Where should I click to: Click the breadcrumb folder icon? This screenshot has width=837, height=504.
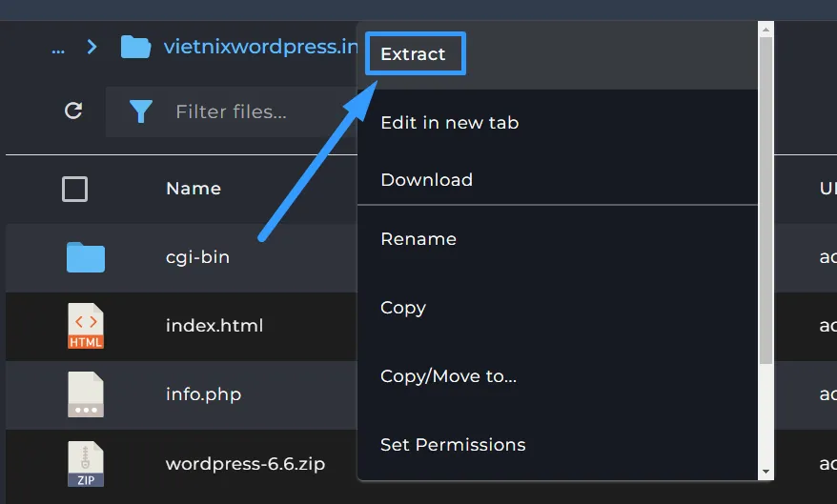coord(135,47)
